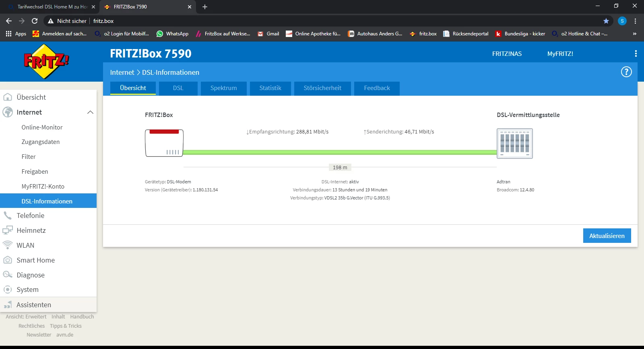Viewport: 644px width, 349px height.
Task: Click the Telefonie phone icon
Action: 8,216
